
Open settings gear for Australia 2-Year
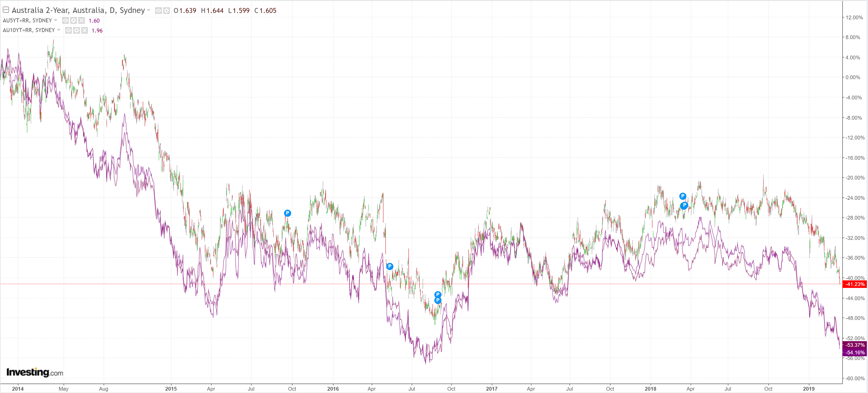point(167,11)
